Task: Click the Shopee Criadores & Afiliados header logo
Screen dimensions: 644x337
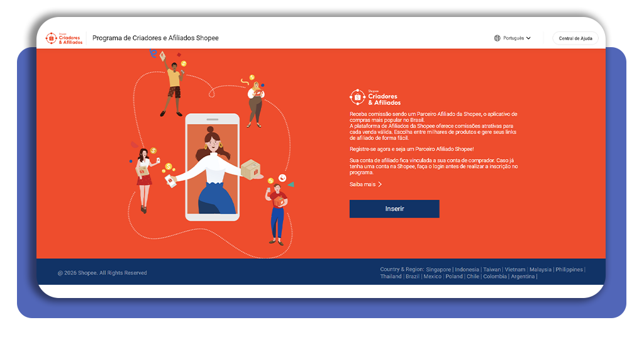Action: [64, 38]
